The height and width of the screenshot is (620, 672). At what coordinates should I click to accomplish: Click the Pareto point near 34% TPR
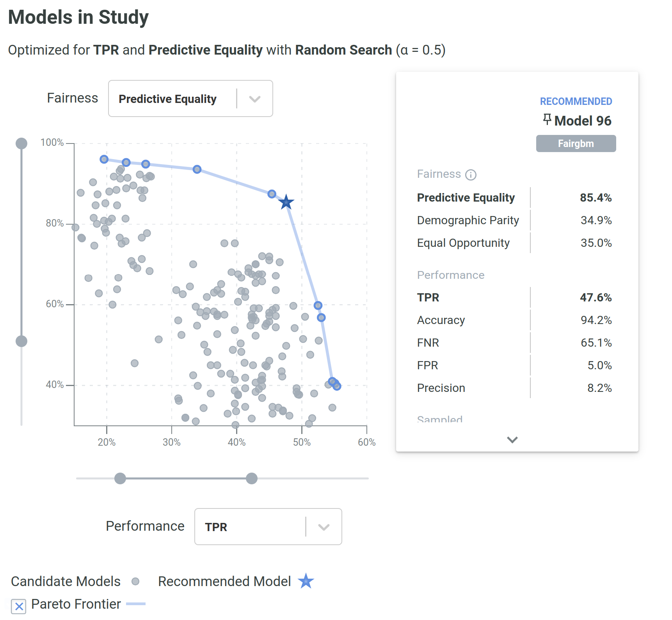click(x=197, y=169)
